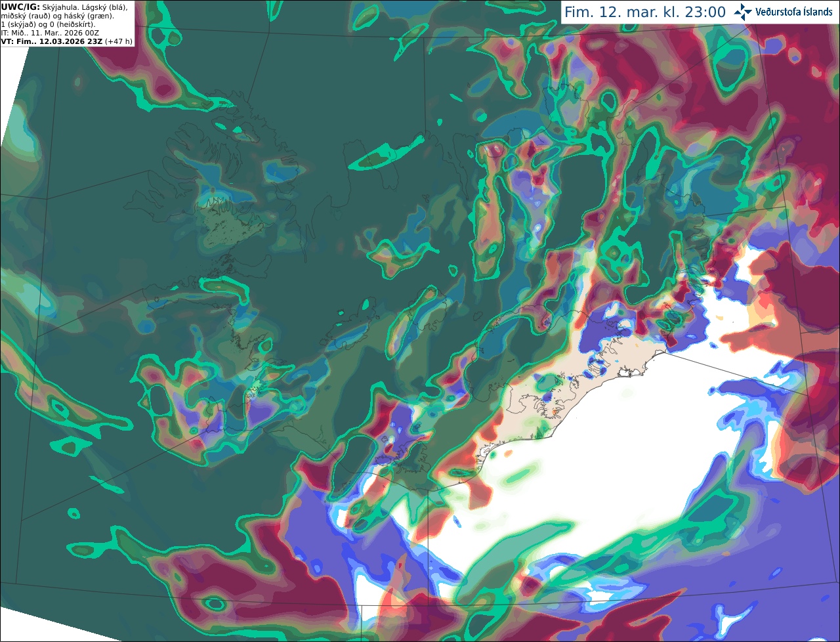This screenshot has width=840, height=642.
Task: Click the '(+47 h)' forecast offset text
Action: [119, 41]
